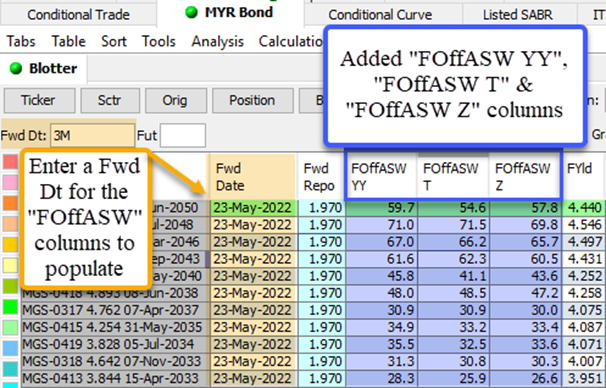The width and height of the screenshot is (606, 388).
Task: Open the Tabs menu
Action: coord(21,41)
